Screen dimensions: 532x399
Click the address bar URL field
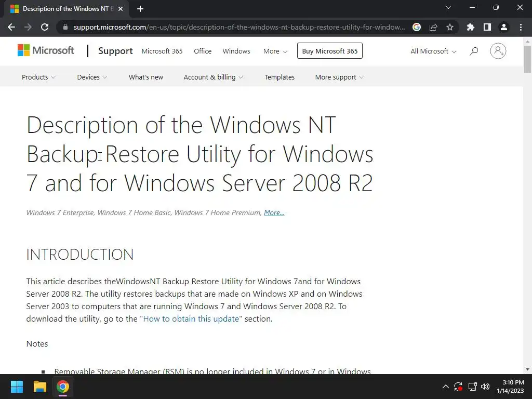pos(238,27)
